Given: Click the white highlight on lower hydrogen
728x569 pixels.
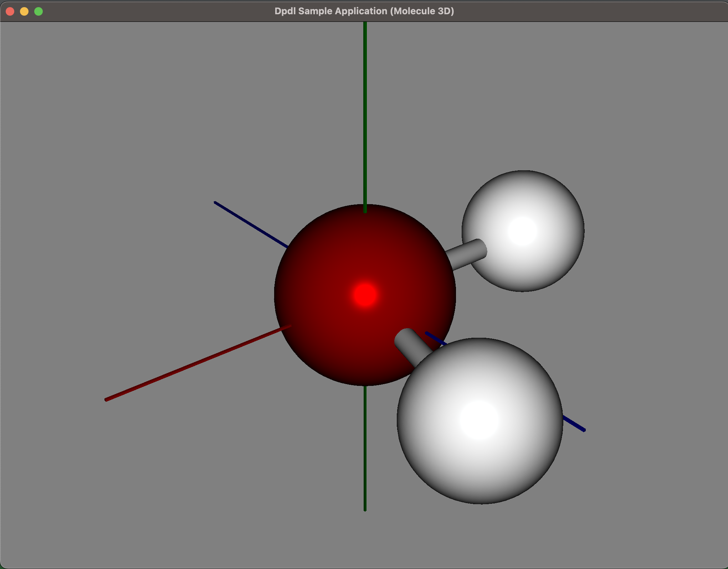Looking at the screenshot, I should [x=479, y=420].
